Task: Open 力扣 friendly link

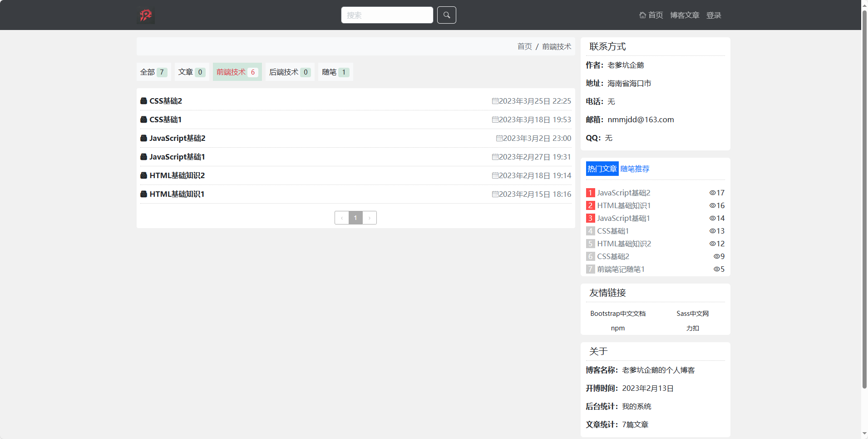Action: [x=693, y=328]
